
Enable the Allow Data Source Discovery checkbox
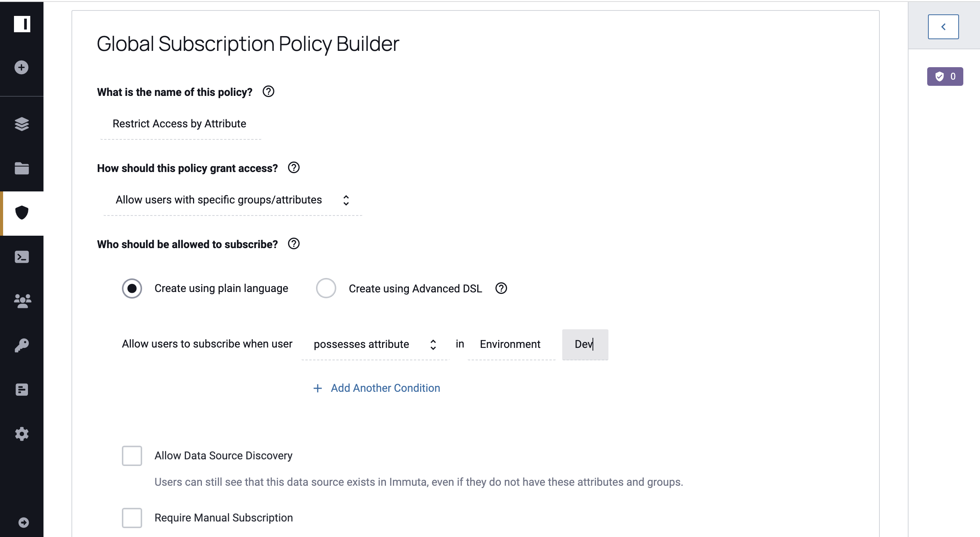click(132, 454)
